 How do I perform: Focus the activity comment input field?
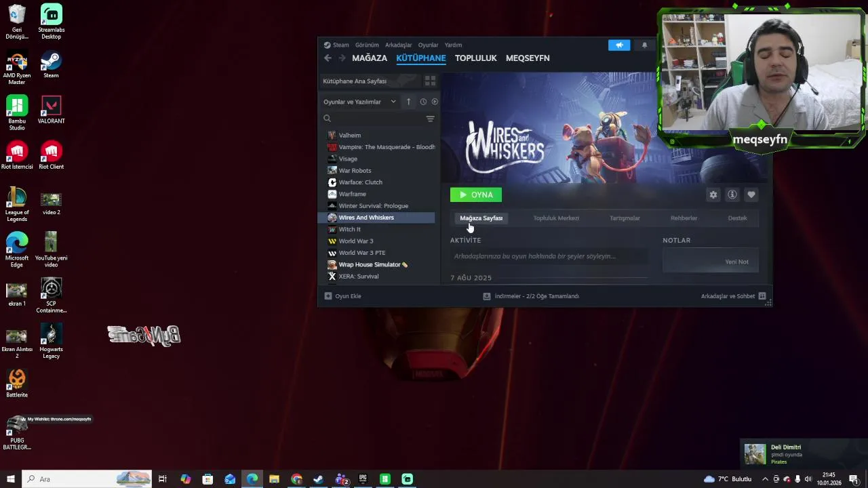click(x=548, y=256)
